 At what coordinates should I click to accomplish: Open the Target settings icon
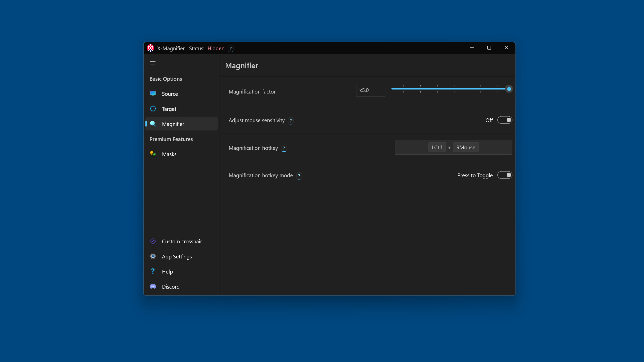pyautogui.click(x=153, y=109)
